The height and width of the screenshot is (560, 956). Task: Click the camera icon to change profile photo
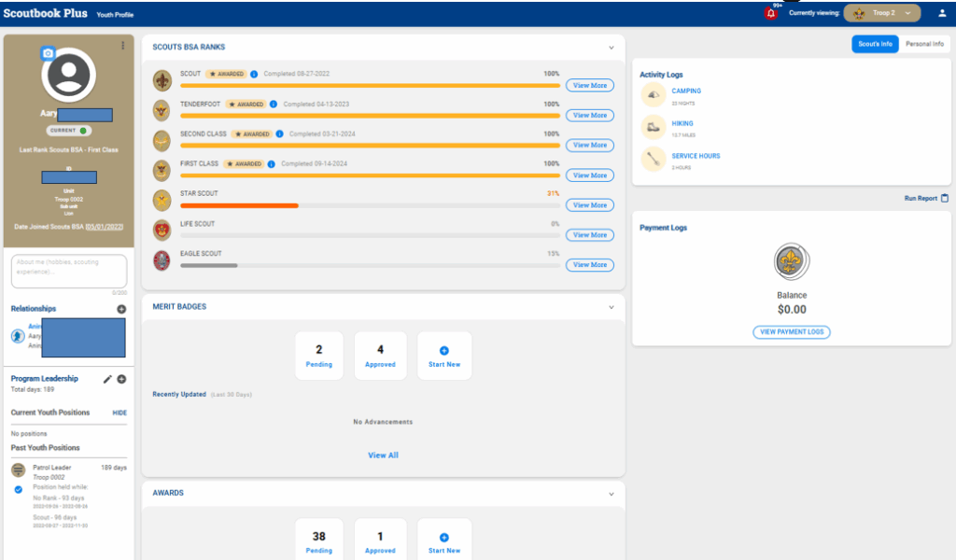[x=49, y=54]
